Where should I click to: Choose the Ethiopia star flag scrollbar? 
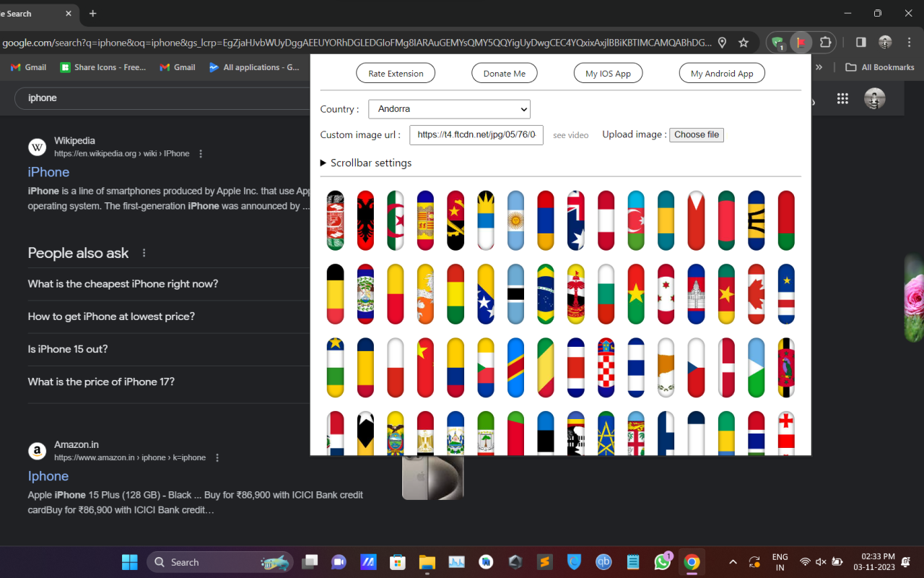point(606,433)
